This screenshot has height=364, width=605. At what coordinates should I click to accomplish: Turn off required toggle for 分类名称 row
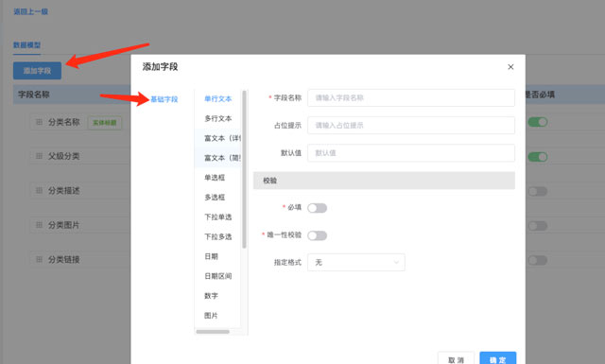[x=538, y=122]
